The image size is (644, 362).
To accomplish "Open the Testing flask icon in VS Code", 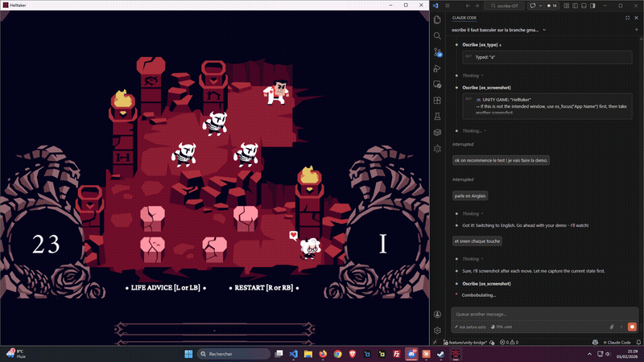I will 437,117.
